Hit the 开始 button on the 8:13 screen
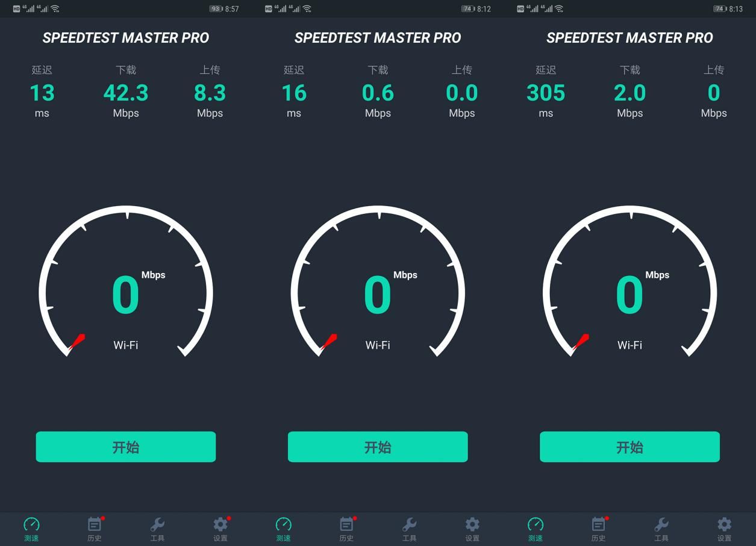The width and height of the screenshot is (756, 546). point(629,447)
